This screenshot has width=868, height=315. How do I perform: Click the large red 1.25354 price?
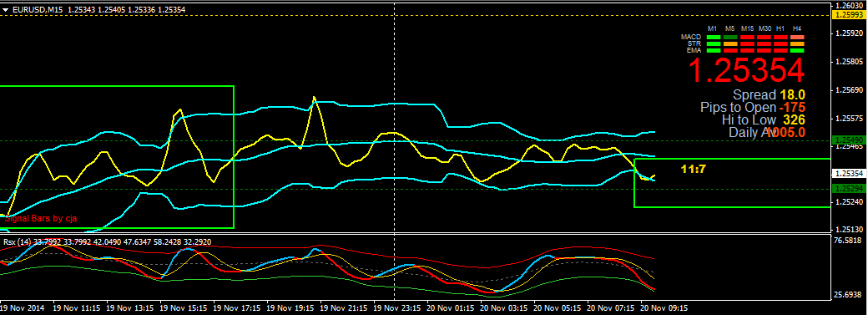745,71
